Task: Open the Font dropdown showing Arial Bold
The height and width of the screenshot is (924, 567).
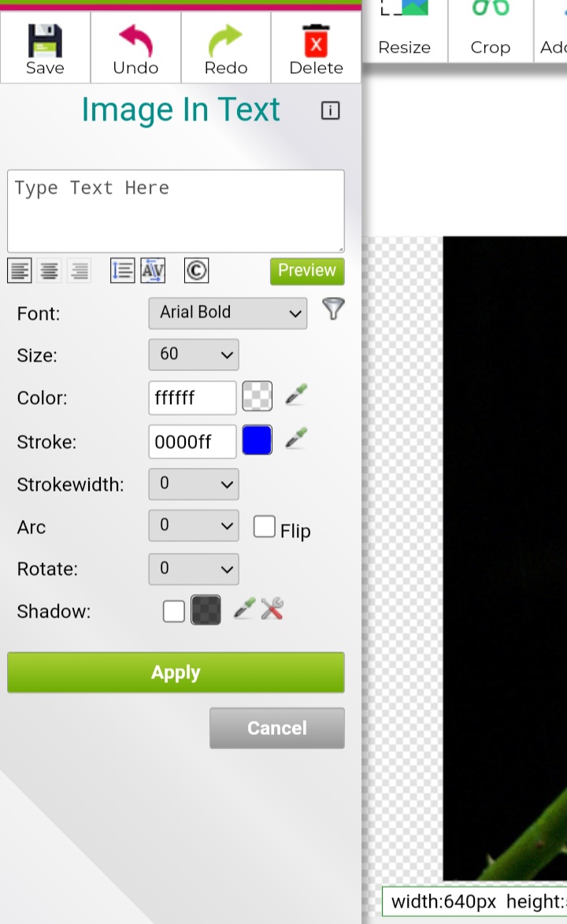Action: pos(228,313)
